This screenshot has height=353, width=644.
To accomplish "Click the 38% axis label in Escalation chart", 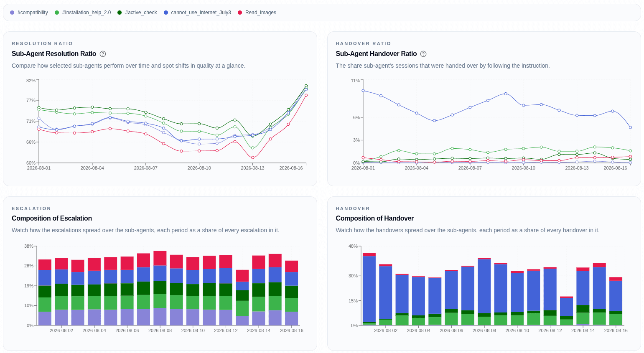I will (x=29, y=246).
